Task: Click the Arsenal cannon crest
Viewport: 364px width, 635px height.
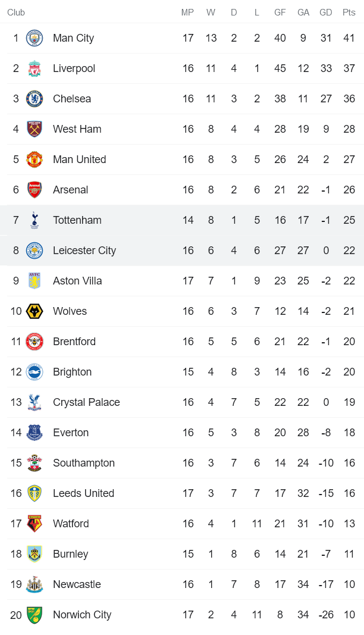Action: click(x=34, y=190)
